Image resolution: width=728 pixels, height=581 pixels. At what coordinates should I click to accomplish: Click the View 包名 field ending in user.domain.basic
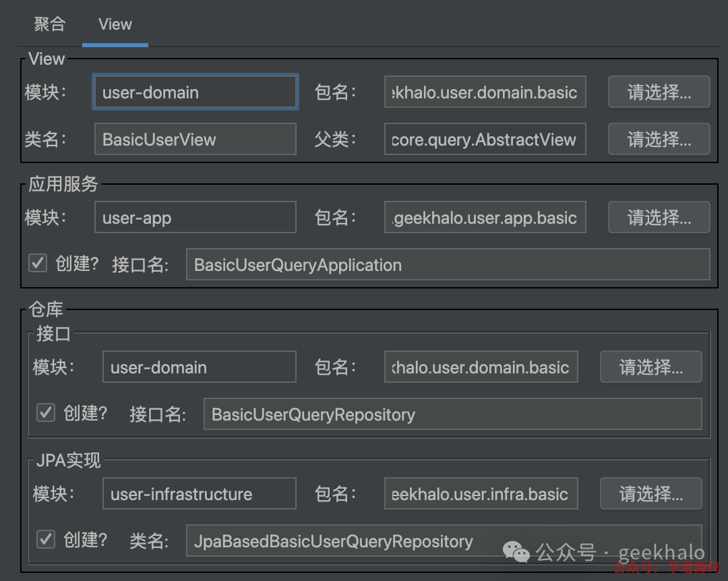tap(485, 92)
